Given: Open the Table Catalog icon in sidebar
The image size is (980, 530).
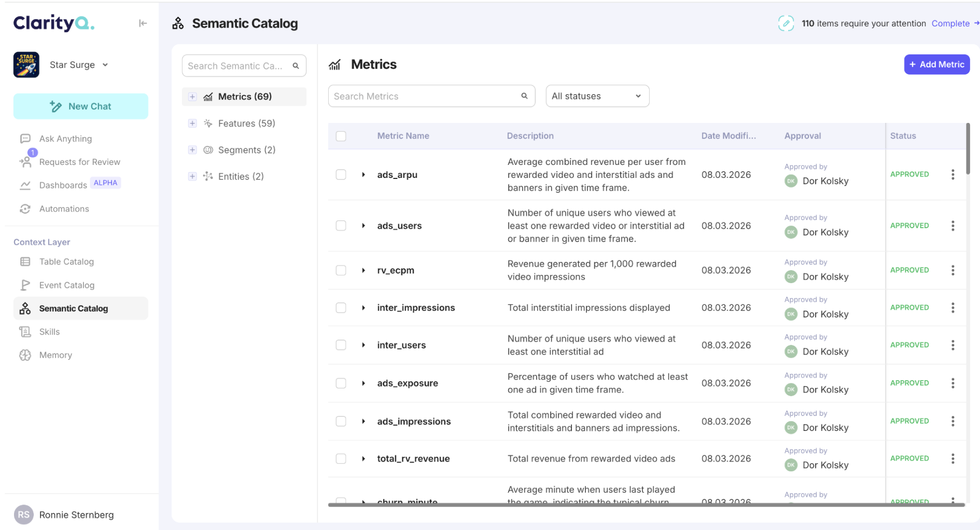Looking at the screenshot, I should [25, 262].
